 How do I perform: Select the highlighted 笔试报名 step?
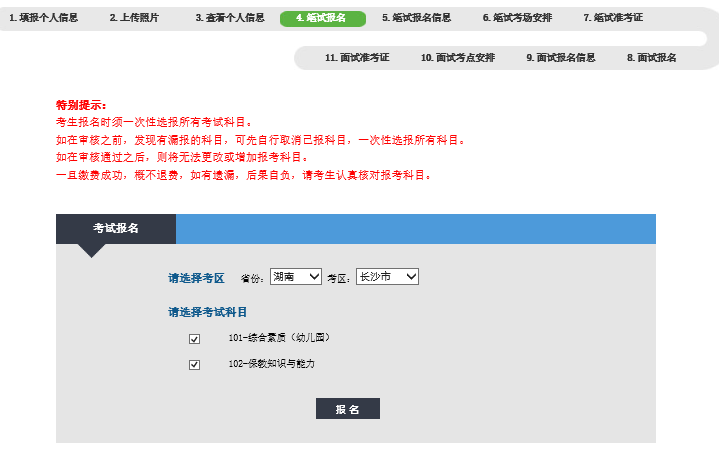[322, 18]
